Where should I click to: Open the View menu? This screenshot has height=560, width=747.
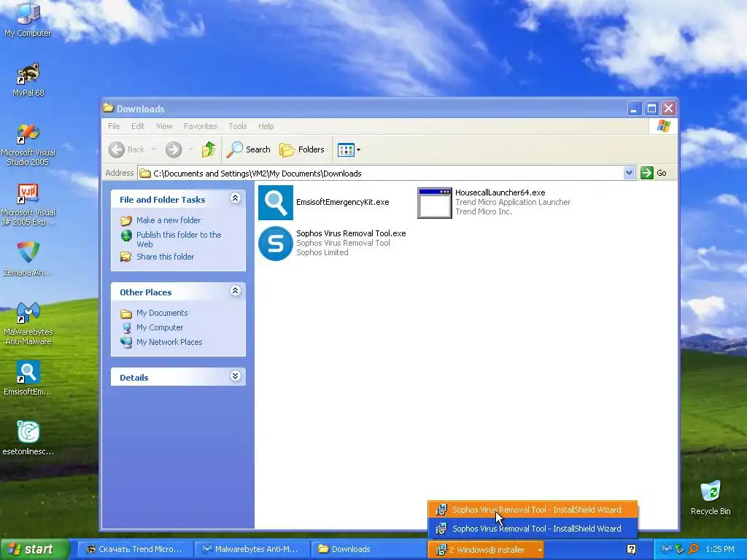[164, 126]
